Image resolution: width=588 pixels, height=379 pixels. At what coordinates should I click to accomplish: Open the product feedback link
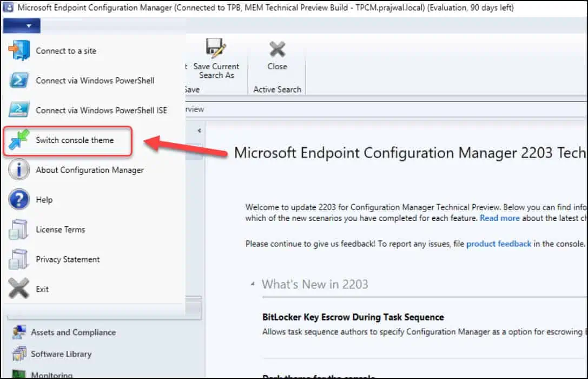(x=499, y=244)
